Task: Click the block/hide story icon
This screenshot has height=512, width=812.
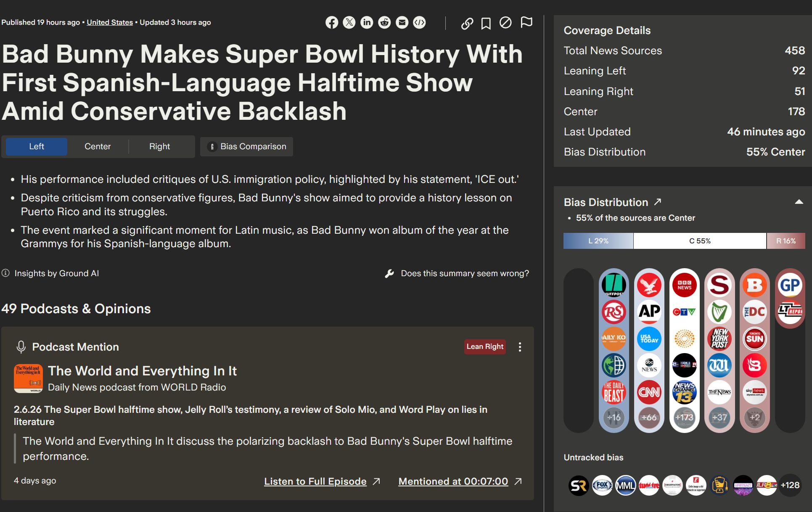Action: tap(505, 23)
